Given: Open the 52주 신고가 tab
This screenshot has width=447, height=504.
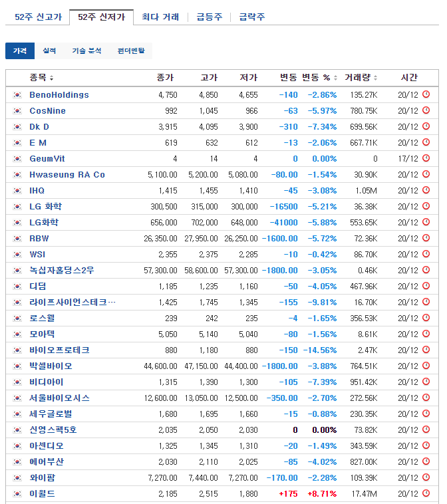Looking at the screenshot, I should 39,17.
